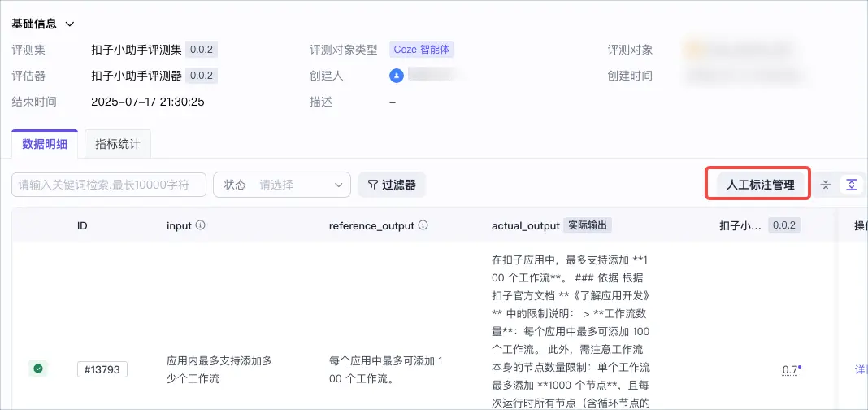Open the 状态 dropdown selector
The height and width of the screenshot is (410, 868).
[x=282, y=185]
